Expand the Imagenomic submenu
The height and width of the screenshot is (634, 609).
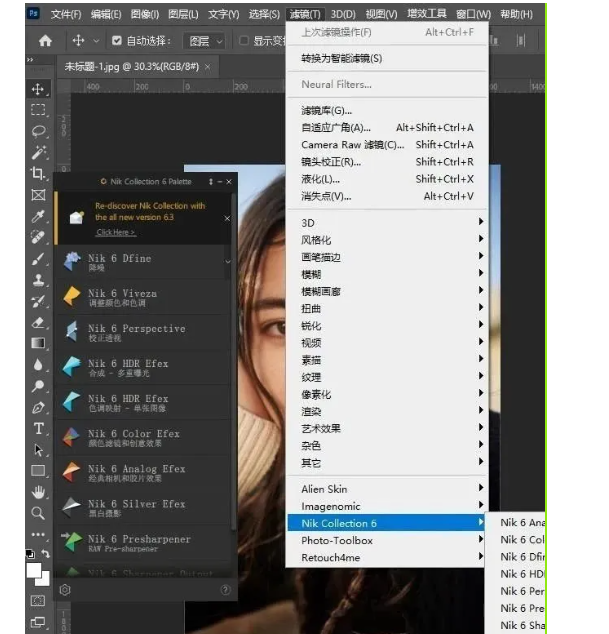pos(386,506)
